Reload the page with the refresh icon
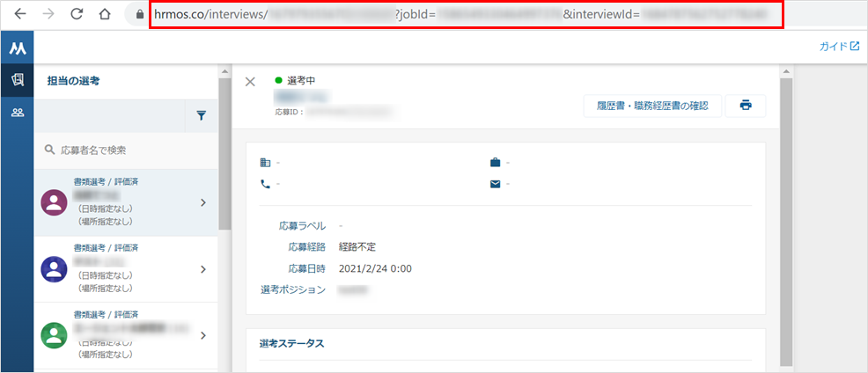868x373 pixels. coord(77,14)
